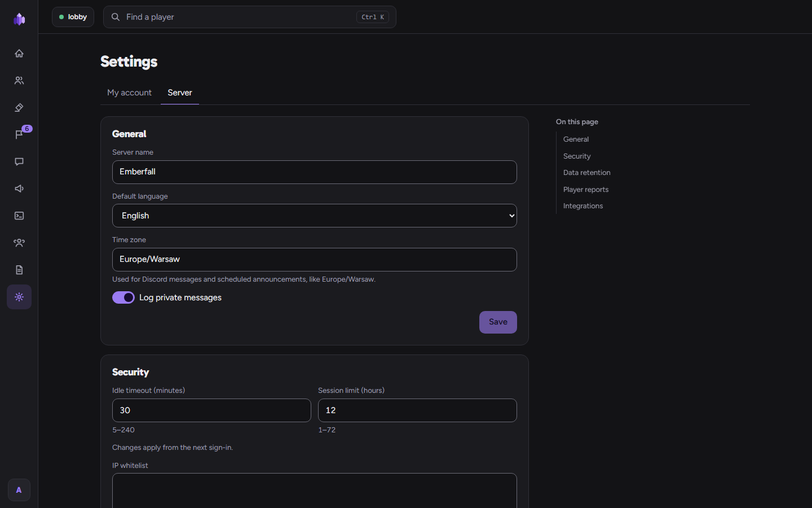Open the document logs icon
This screenshot has height=508, width=812.
point(19,270)
